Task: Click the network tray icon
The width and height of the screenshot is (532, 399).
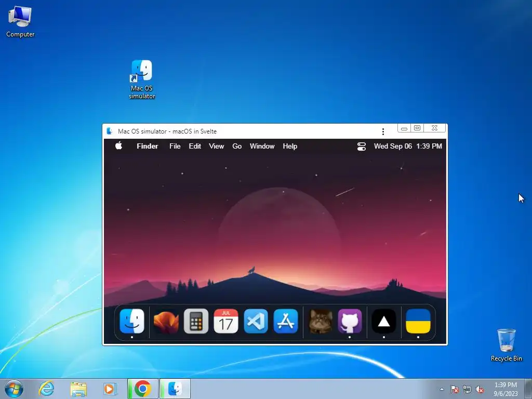Action: (x=467, y=389)
